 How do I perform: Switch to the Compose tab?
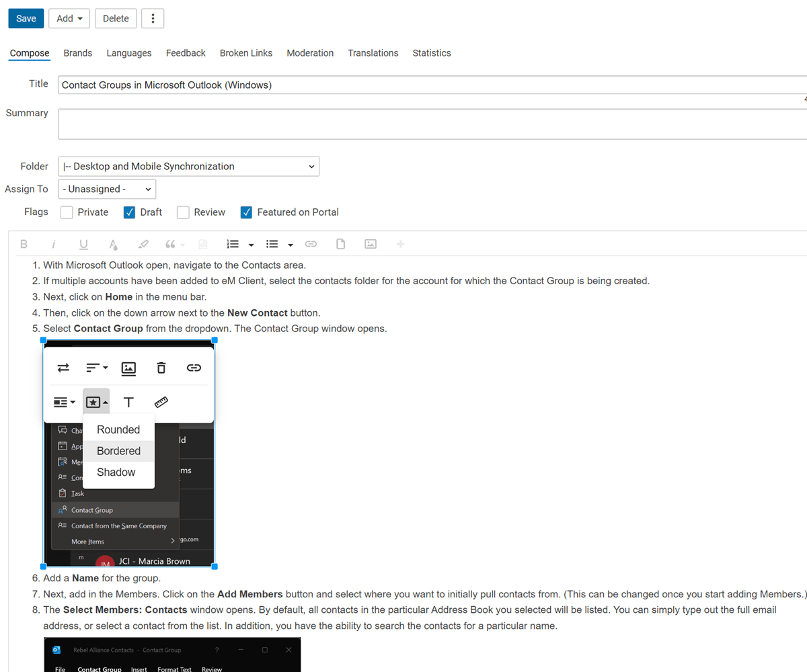(x=30, y=53)
